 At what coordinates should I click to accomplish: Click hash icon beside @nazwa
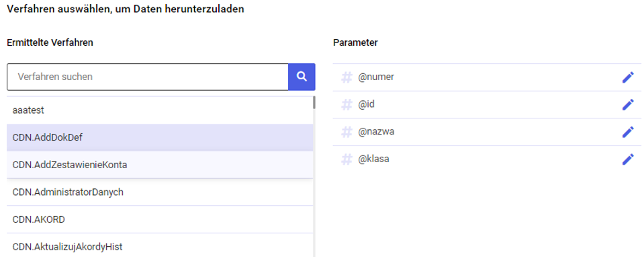pyautogui.click(x=347, y=132)
